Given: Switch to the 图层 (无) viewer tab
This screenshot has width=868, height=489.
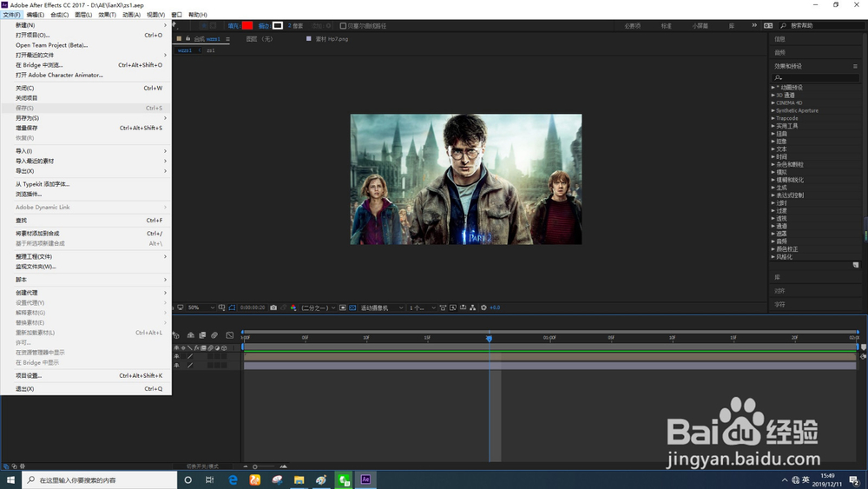Looking at the screenshot, I should pos(259,39).
